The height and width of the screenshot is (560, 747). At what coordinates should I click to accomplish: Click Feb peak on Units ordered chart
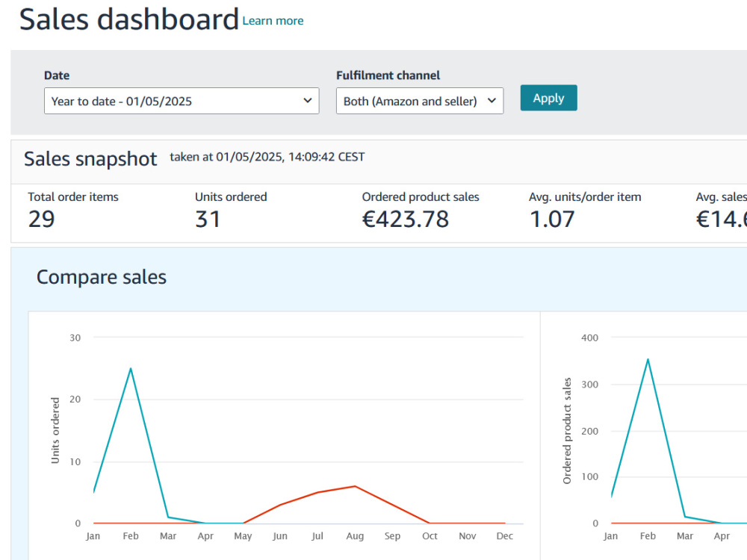(131, 369)
